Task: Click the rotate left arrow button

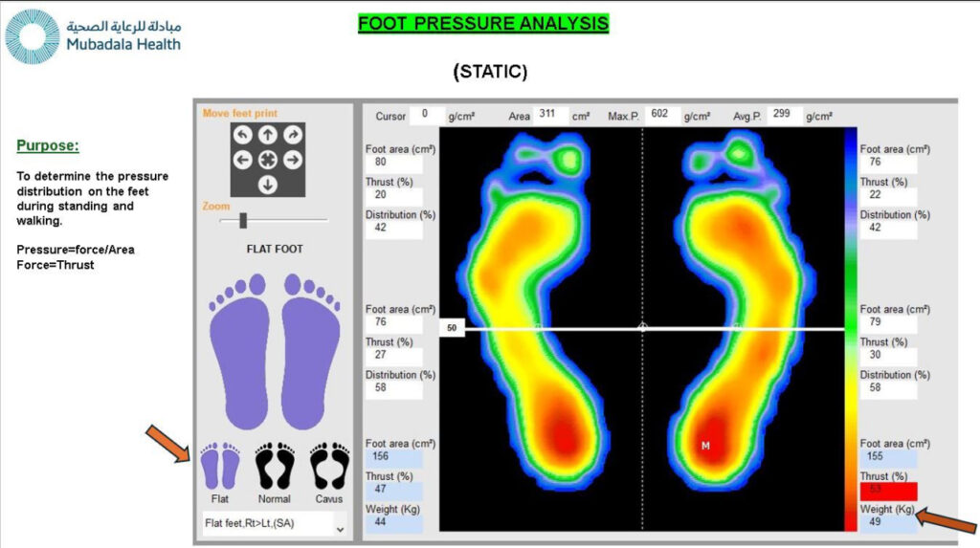Action: point(243,136)
